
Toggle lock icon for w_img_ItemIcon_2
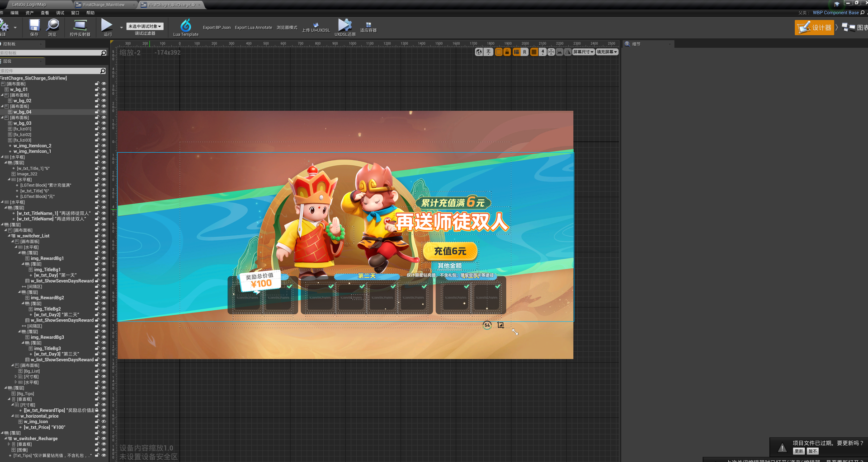(x=97, y=146)
